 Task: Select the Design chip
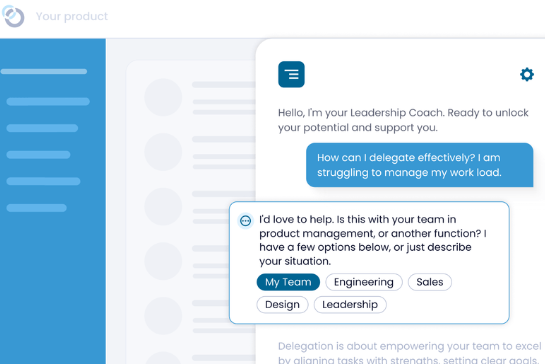[x=282, y=305]
